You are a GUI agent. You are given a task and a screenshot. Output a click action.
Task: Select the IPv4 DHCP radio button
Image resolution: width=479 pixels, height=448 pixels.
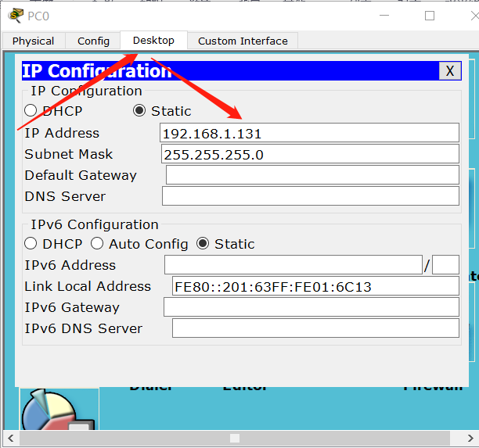pyautogui.click(x=31, y=110)
